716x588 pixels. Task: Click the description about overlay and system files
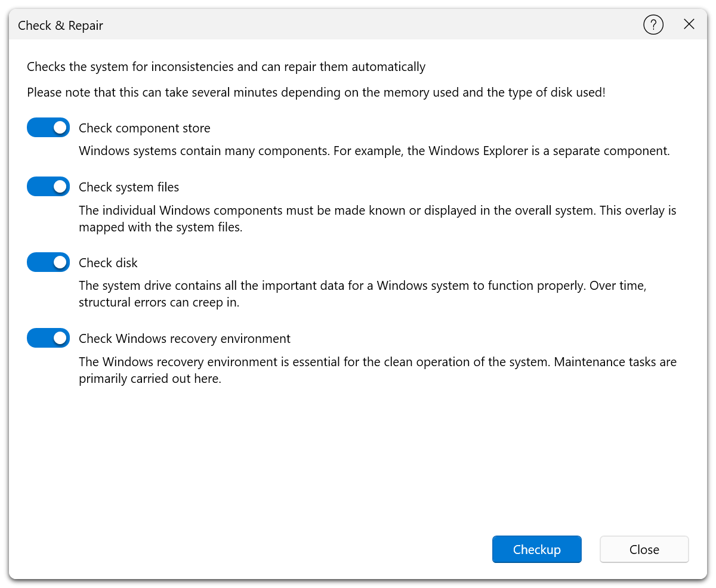point(377,219)
